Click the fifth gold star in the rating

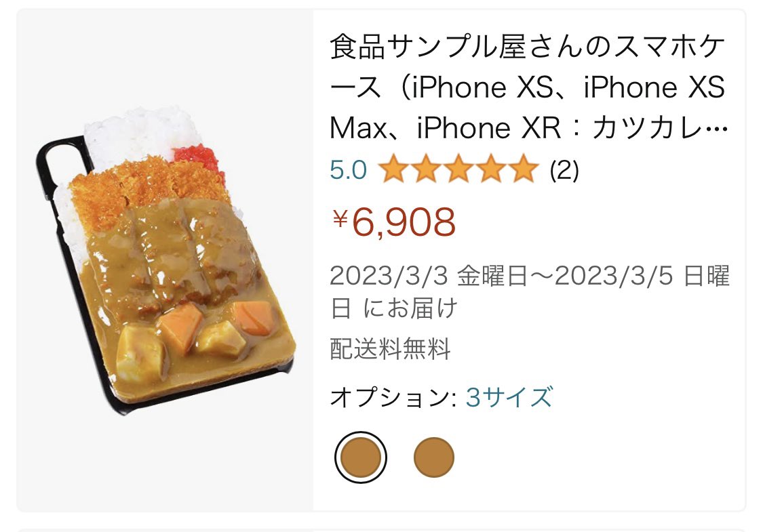pos(524,169)
